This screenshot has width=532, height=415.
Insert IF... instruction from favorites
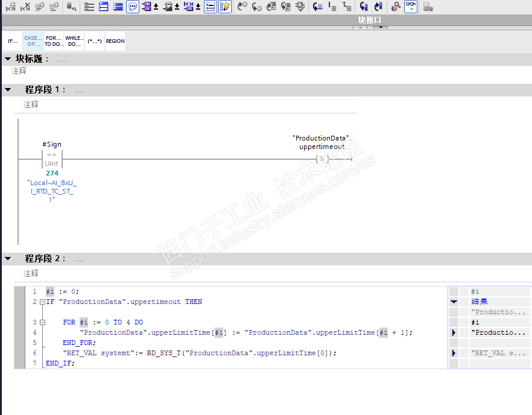[13, 41]
